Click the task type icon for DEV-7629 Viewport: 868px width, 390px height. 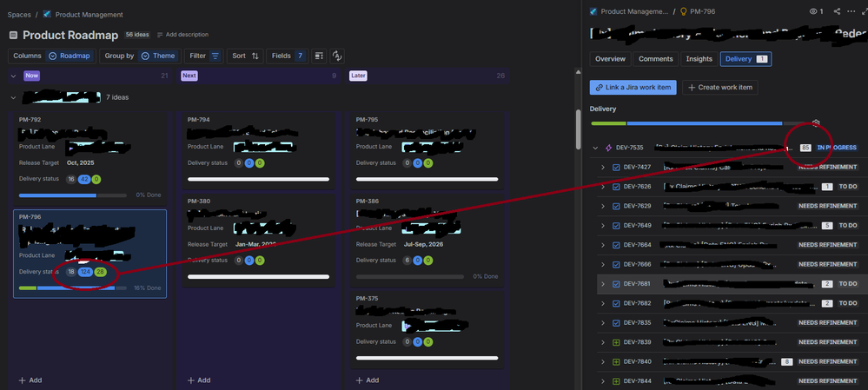616,206
